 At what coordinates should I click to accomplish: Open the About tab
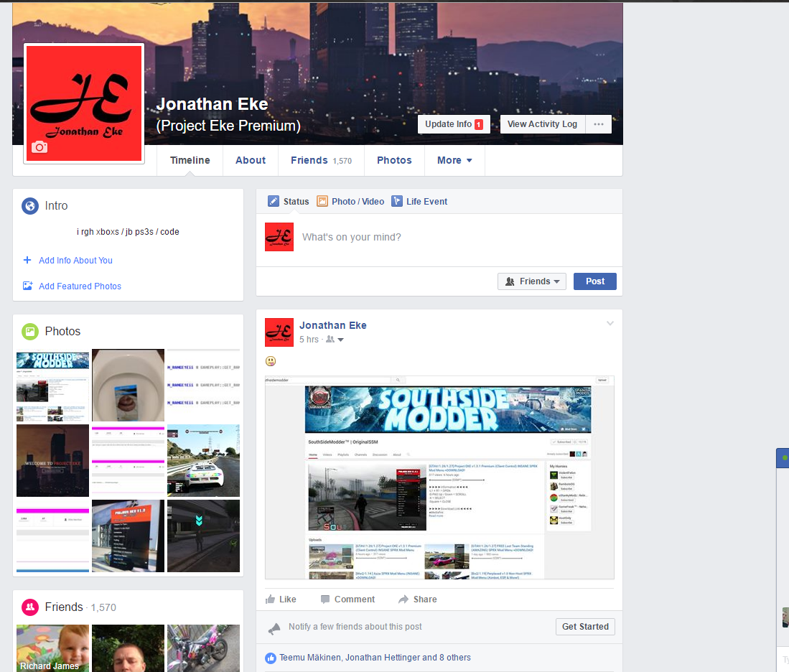[x=251, y=160]
